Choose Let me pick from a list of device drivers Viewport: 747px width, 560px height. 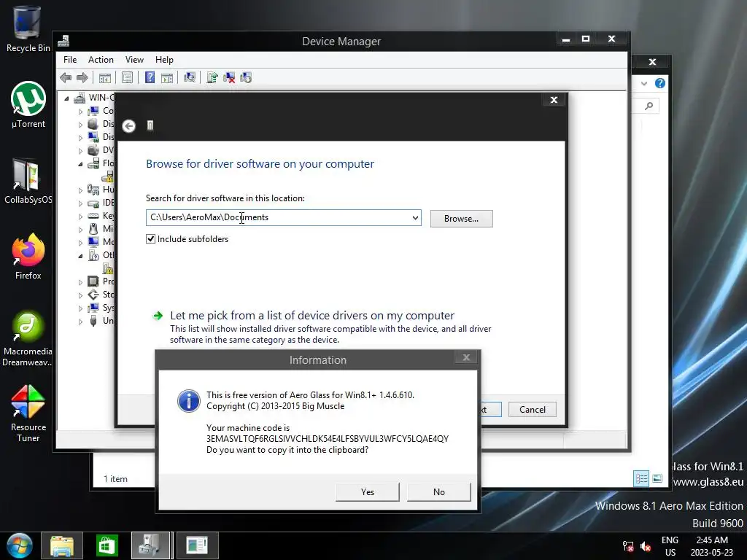[312, 315]
